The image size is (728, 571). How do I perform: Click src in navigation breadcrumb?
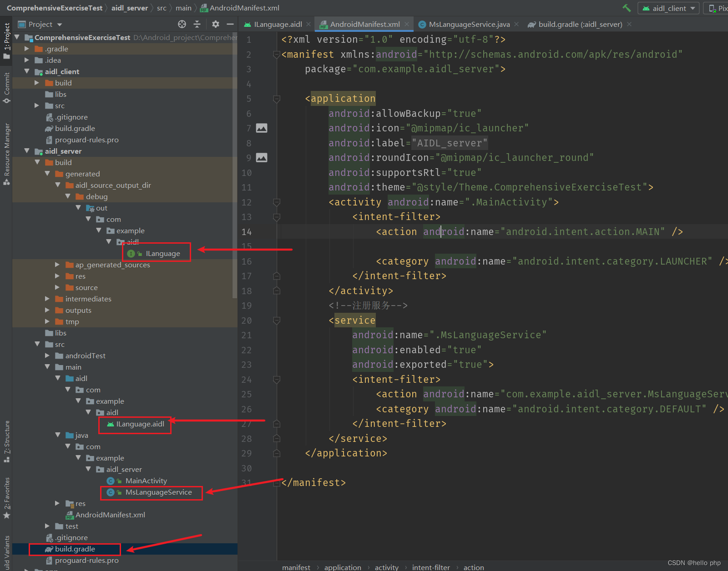pos(162,8)
